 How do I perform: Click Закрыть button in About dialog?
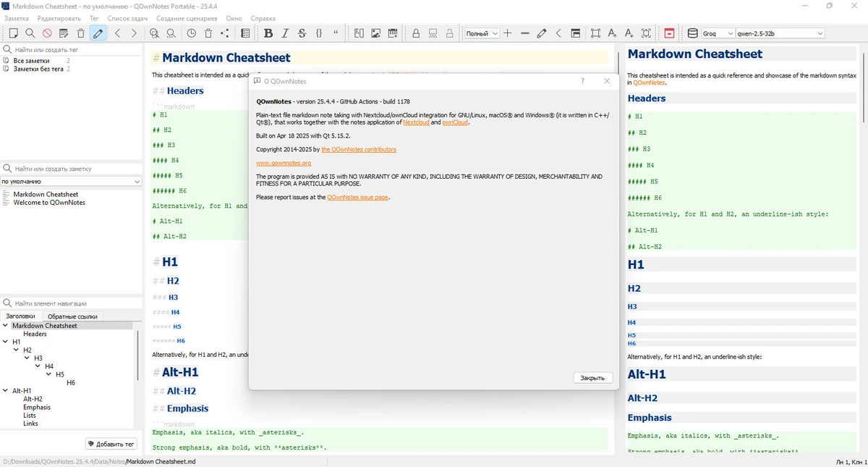593,378
